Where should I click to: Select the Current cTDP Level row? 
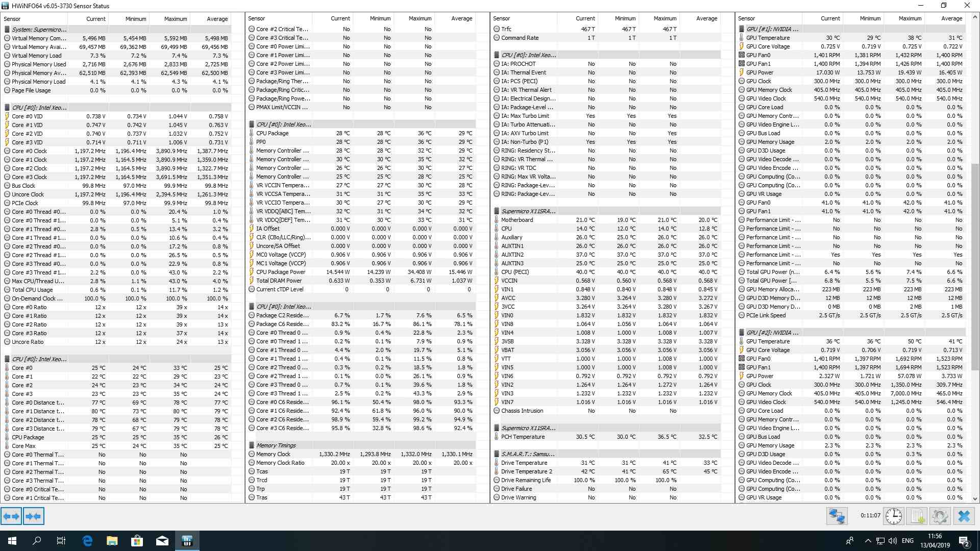(x=361, y=289)
